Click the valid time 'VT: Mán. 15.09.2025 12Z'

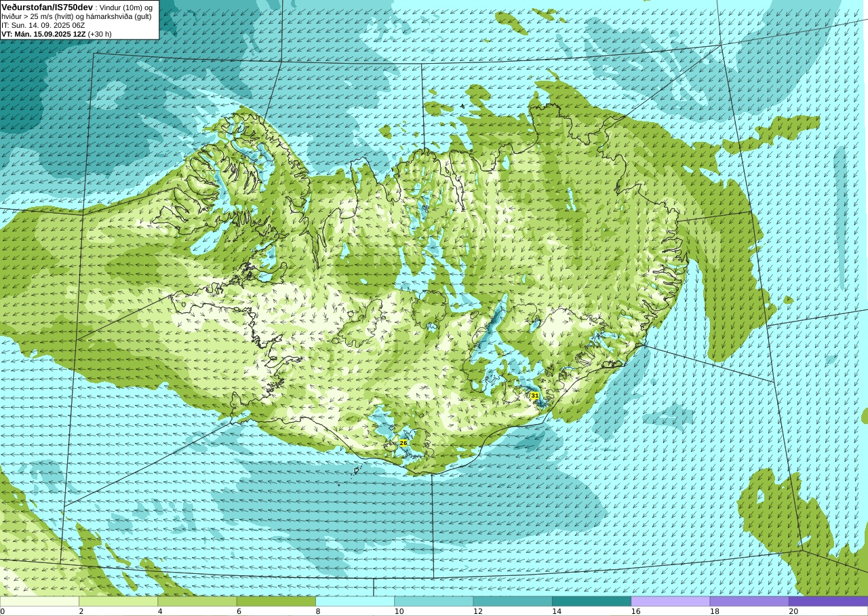tap(43, 34)
